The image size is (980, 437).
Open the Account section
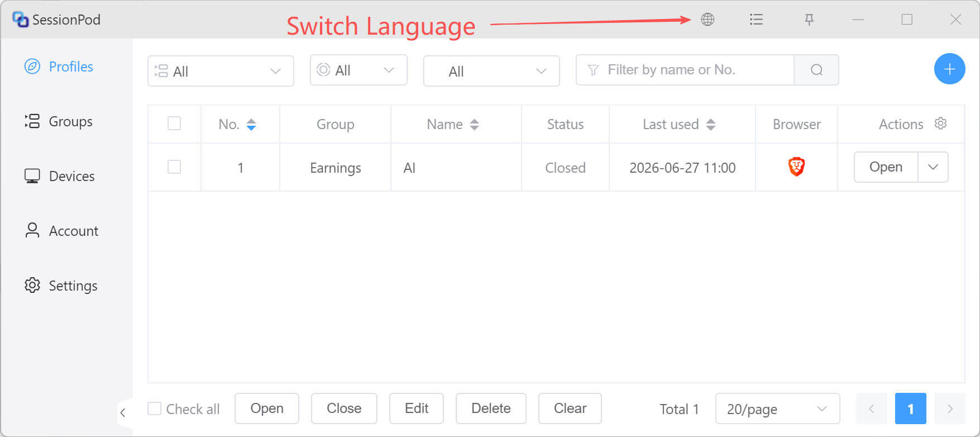click(x=61, y=231)
